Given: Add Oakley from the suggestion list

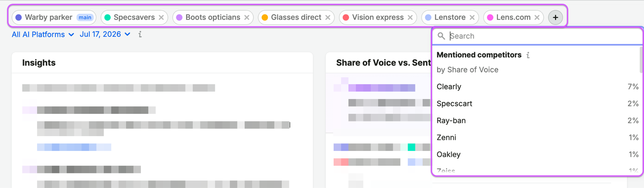Looking at the screenshot, I should tap(537, 154).
